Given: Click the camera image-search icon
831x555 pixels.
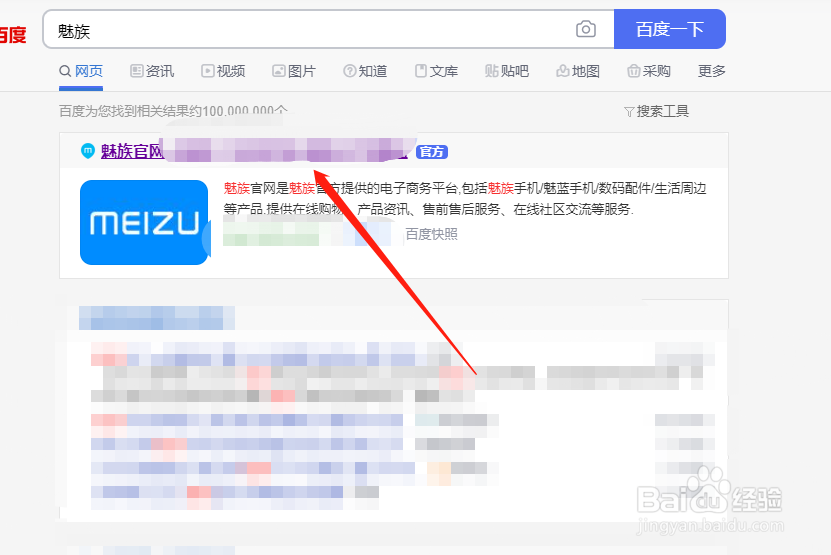Looking at the screenshot, I should pyautogui.click(x=586, y=29).
